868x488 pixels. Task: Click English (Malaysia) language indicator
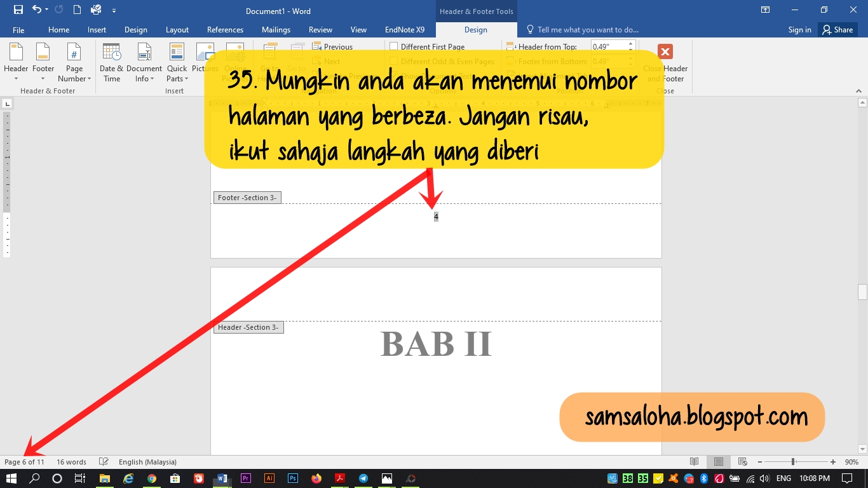pos(147,462)
